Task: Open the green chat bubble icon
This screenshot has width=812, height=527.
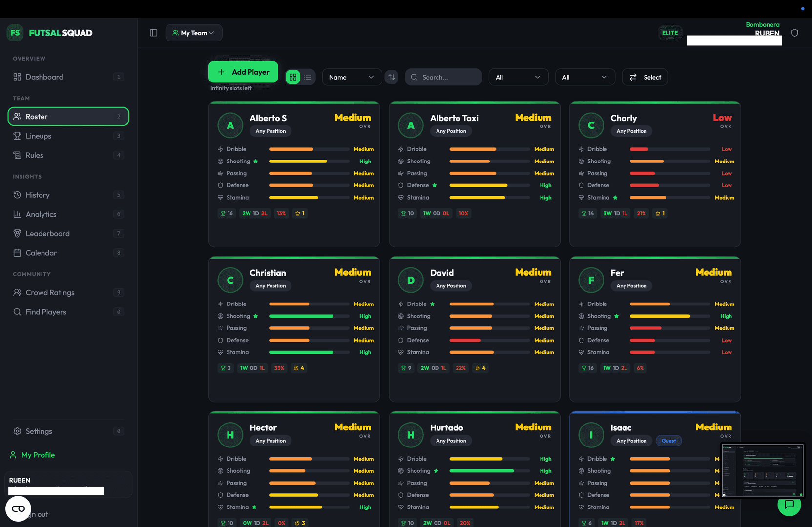Action: (x=789, y=505)
